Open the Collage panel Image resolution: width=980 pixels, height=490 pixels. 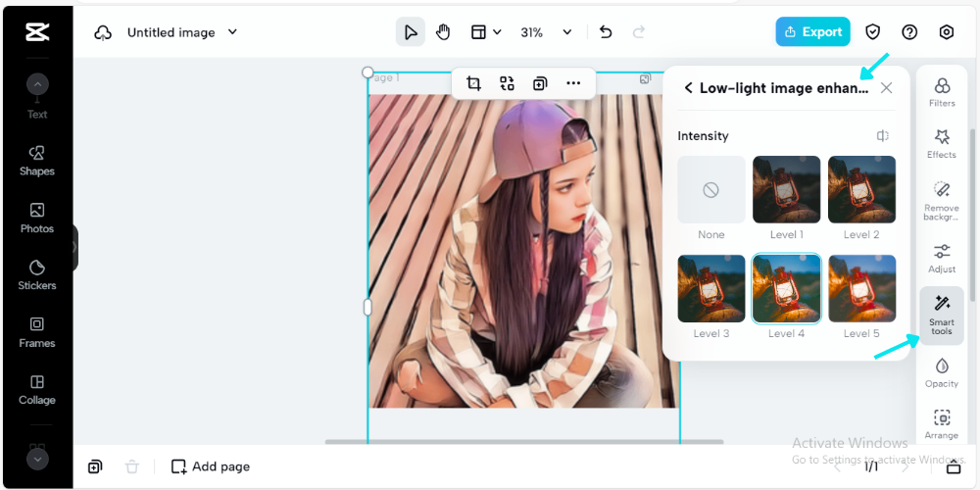click(x=37, y=389)
